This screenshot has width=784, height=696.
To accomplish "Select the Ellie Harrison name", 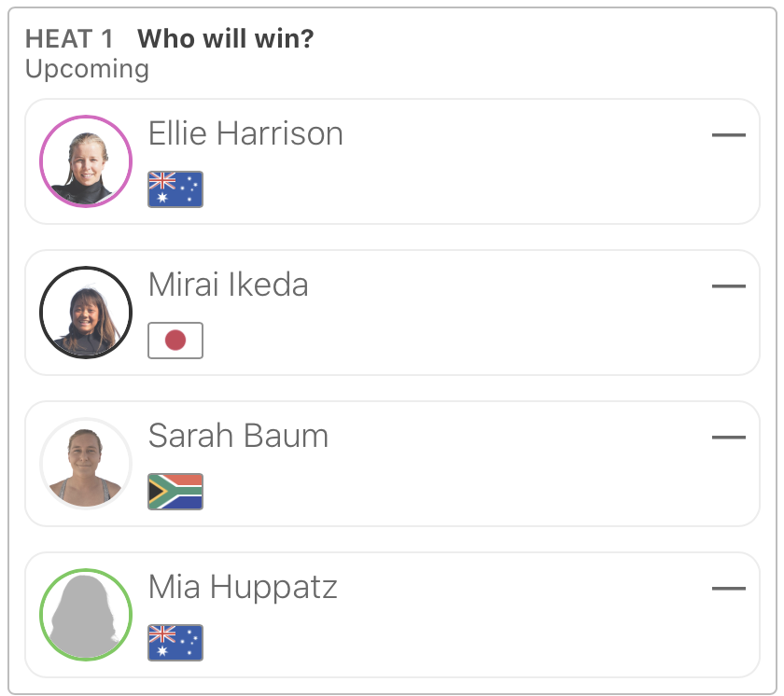I will click(245, 134).
